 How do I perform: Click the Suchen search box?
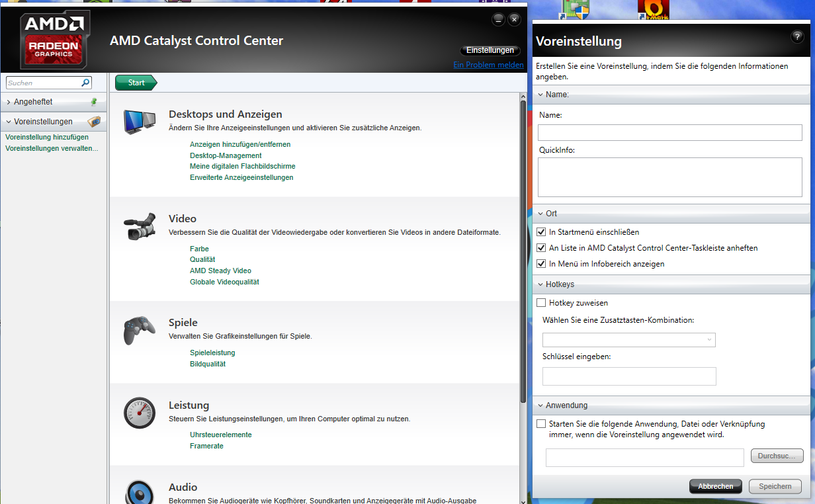[49, 83]
